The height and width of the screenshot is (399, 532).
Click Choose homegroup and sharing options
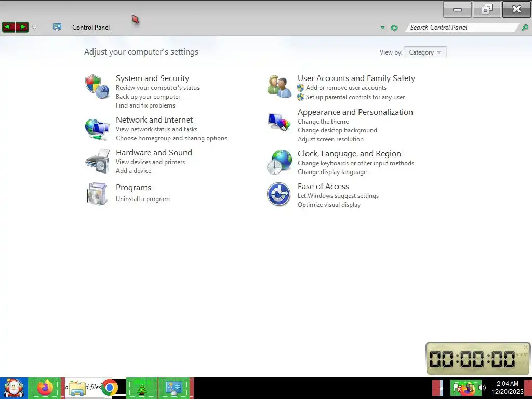(x=171, y=138)
